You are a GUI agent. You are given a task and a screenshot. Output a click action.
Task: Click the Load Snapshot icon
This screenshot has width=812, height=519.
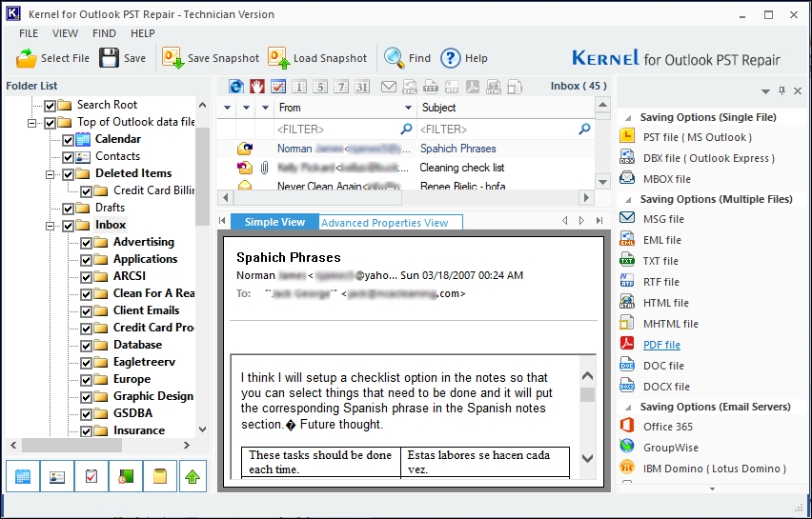[278, 58]
